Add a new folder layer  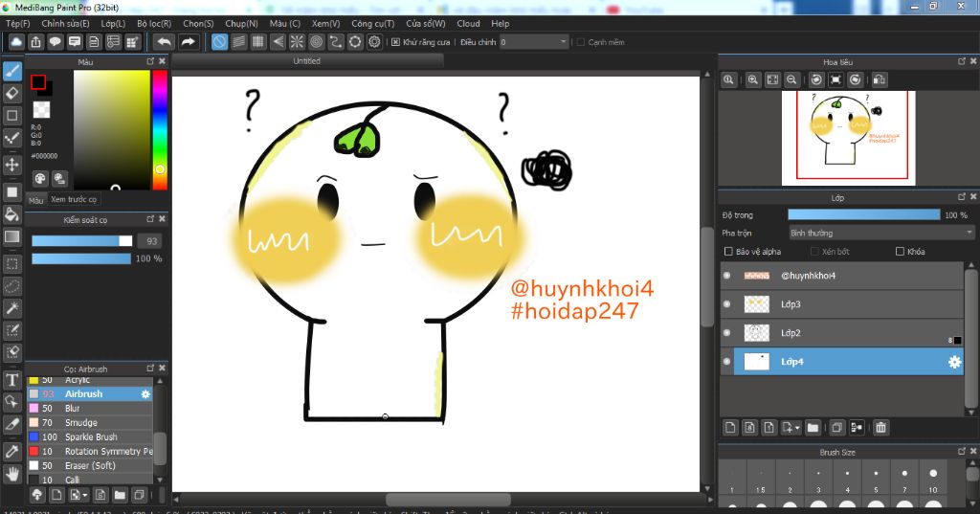pos(813,428)
